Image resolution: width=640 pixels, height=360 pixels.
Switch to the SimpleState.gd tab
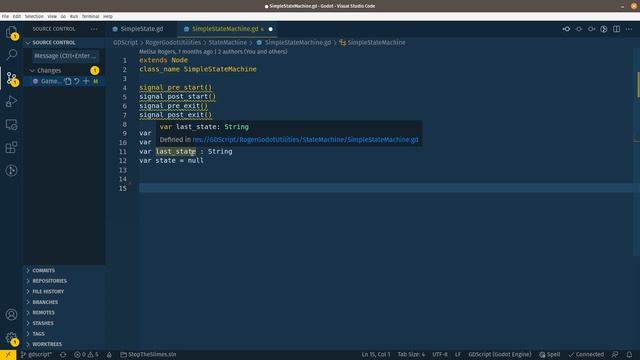pyautogui.click(x=142, y=29)
